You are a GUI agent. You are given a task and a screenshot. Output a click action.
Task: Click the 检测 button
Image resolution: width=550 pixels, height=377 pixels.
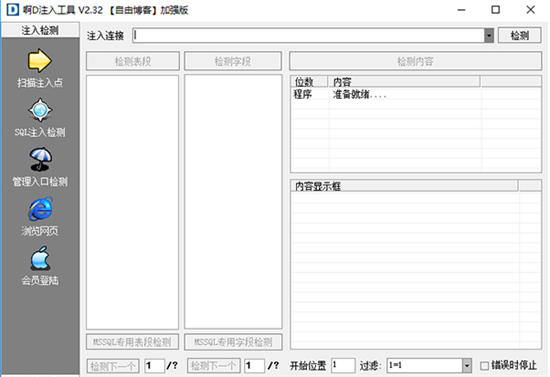519,35
